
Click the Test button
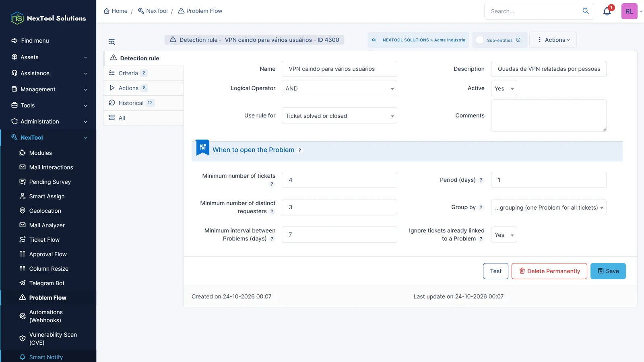coord(495,271)
